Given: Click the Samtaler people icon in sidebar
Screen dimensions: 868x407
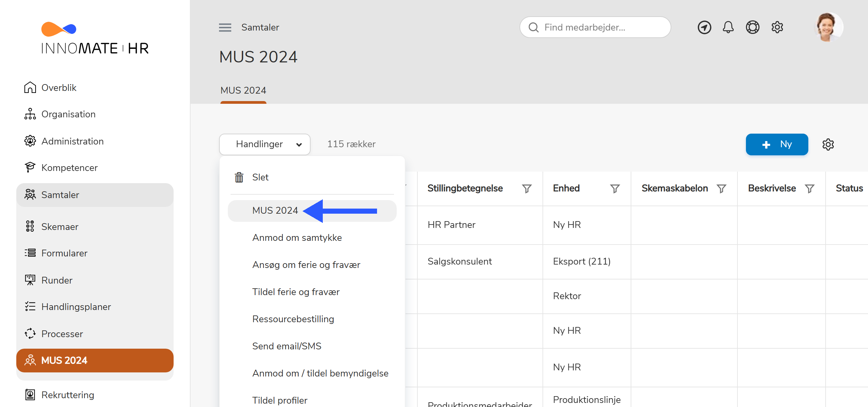Looking at the screenshot, I should (30, 195).
